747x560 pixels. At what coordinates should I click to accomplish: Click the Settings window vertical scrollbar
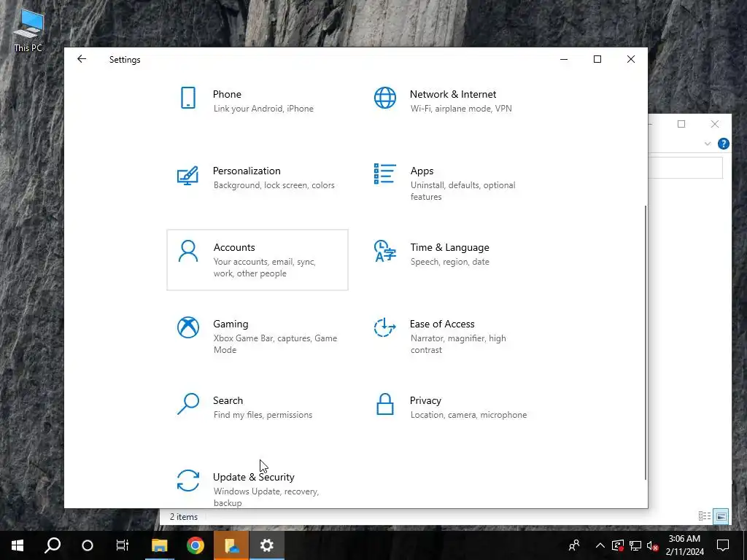tap(646, 343)
